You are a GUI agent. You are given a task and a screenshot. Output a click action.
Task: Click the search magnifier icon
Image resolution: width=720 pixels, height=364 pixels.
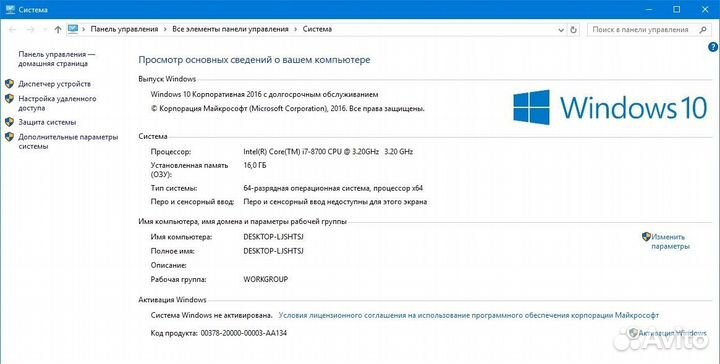tap(703, 29)
